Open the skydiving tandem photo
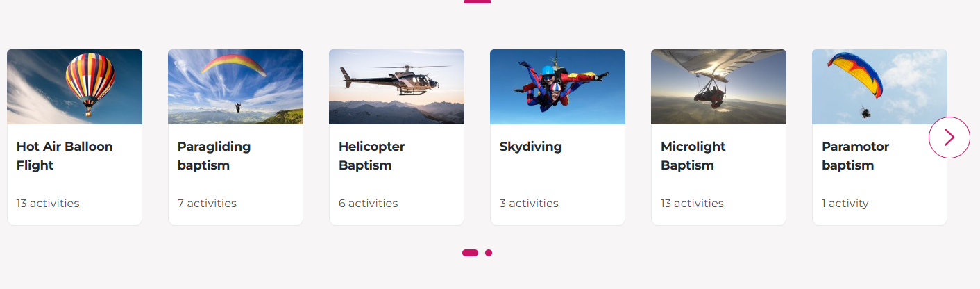The image size is (980, 289). coord(557,87)
